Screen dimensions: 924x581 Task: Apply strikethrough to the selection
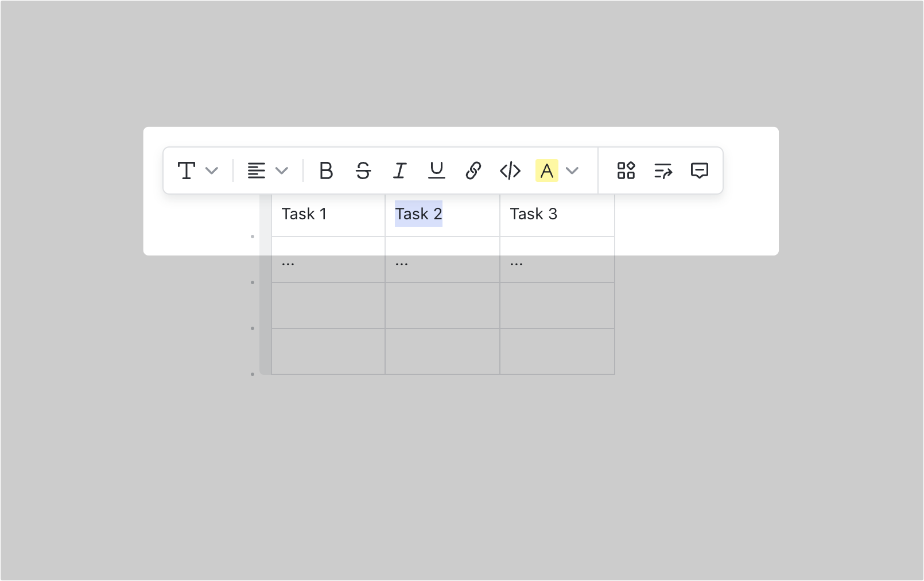click(x=363, y=171)
